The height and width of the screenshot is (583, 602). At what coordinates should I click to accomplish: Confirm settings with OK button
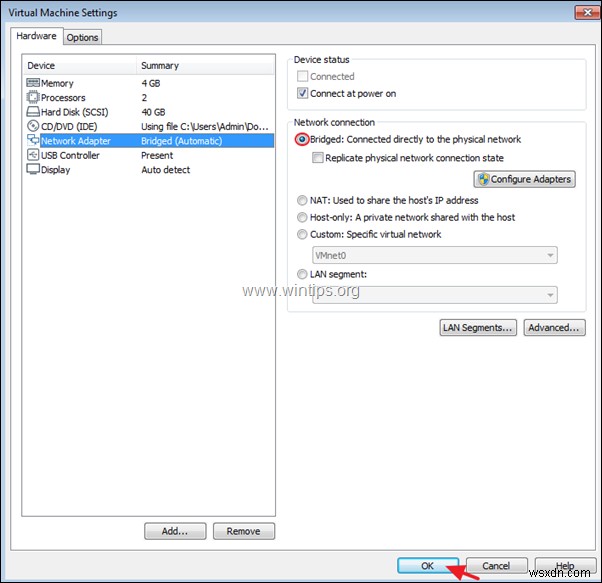click(x=428, y=566)
